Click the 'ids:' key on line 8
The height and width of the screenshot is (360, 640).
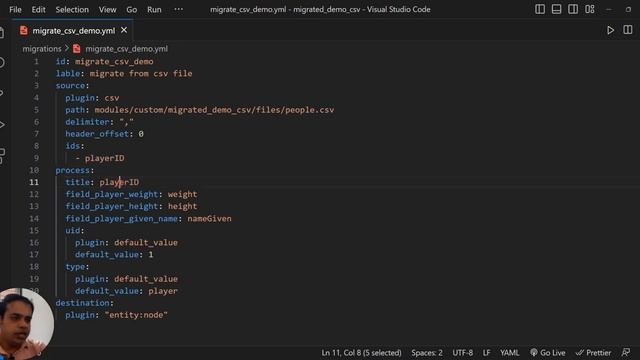(x=75, y=146)
